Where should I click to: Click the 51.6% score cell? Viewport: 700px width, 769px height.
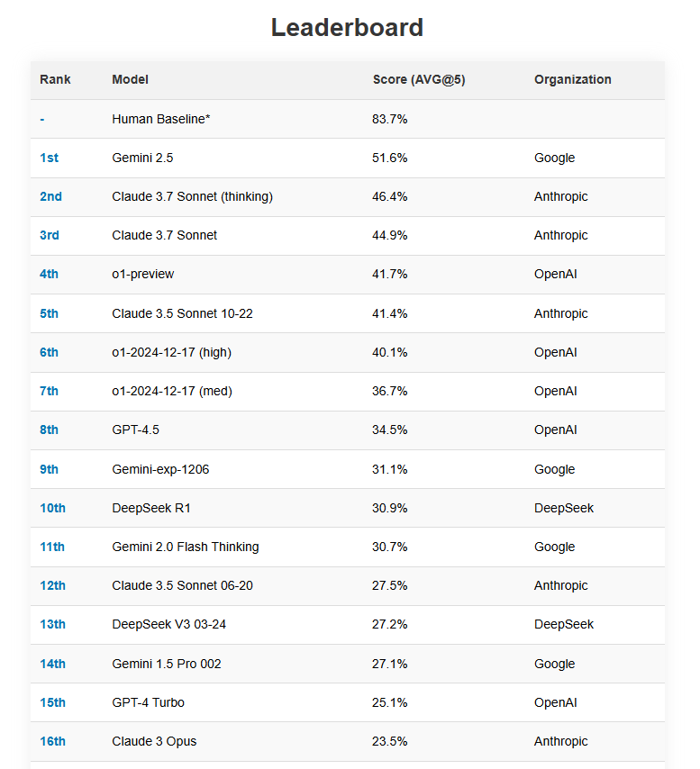389,158
